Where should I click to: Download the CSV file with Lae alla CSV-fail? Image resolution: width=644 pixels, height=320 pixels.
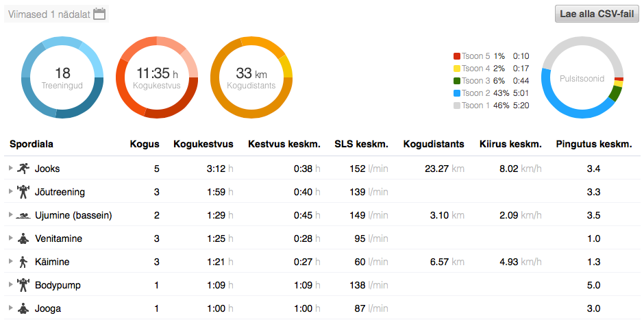596,14
